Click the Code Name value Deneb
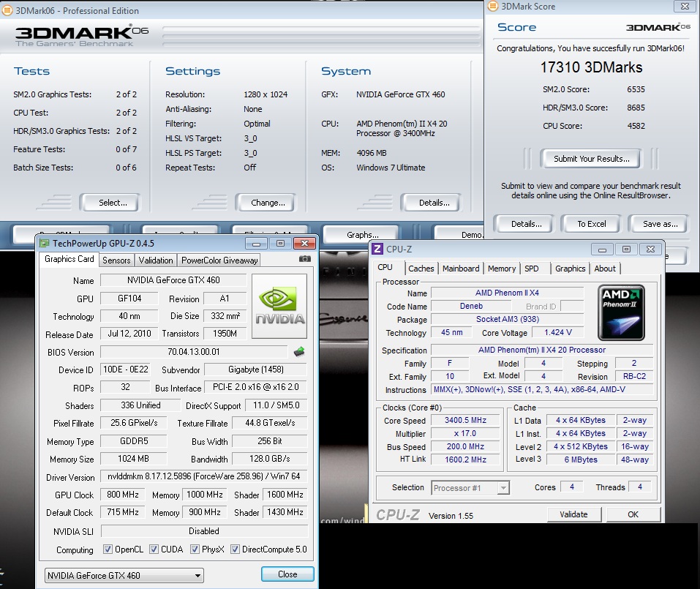The width and height of the screenshot is (700, 589). (x=471, y=306)
